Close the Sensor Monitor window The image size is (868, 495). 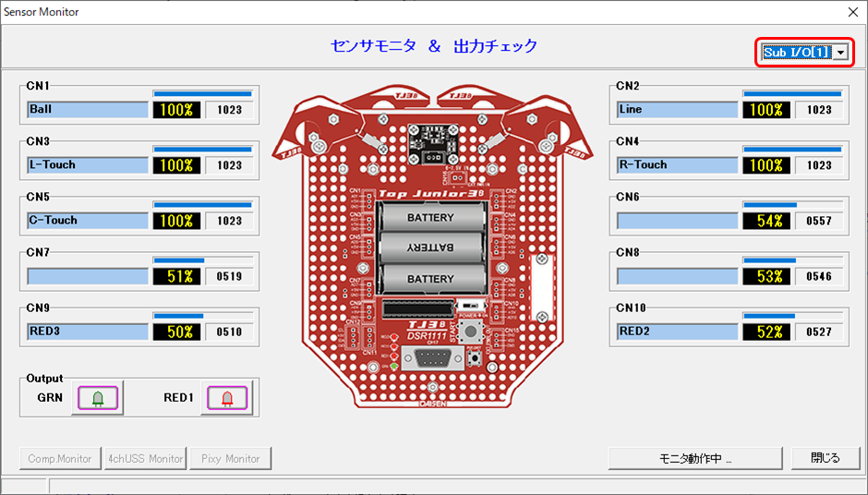853,12
